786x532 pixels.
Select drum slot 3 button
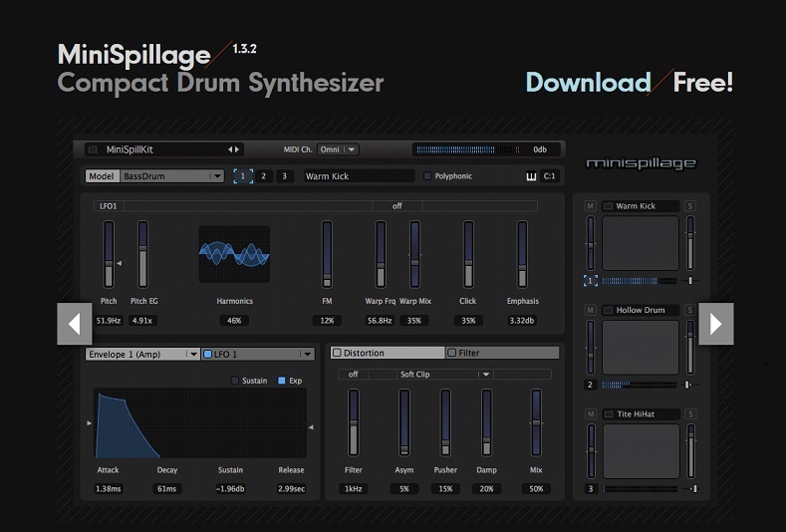285,176
